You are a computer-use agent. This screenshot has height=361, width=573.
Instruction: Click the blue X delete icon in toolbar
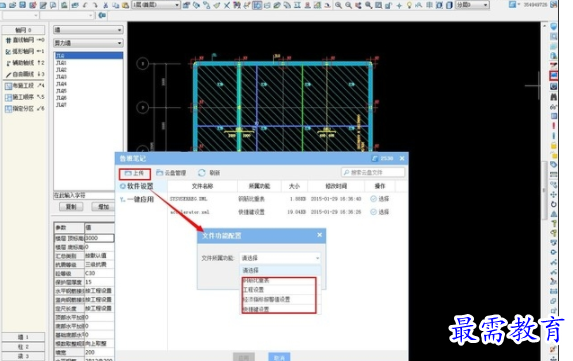[x=227, y=5]
